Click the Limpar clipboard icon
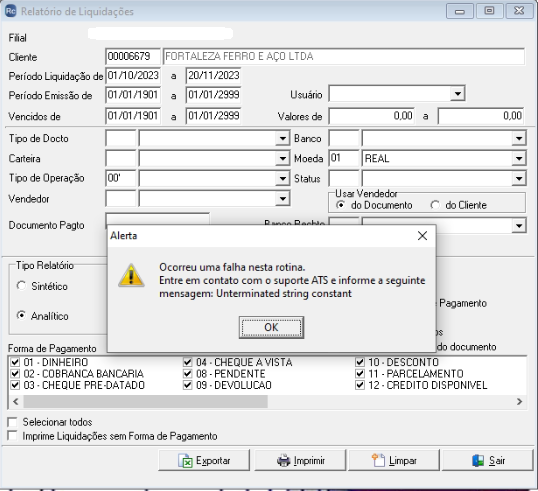The width and height of the screenshot is (538, 491). click(378, 460)
